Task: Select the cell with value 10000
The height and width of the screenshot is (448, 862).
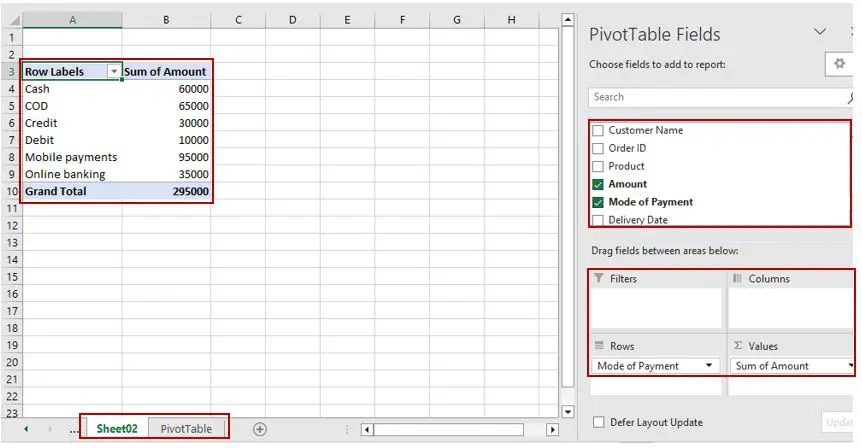Action: [x=166, y=140]
